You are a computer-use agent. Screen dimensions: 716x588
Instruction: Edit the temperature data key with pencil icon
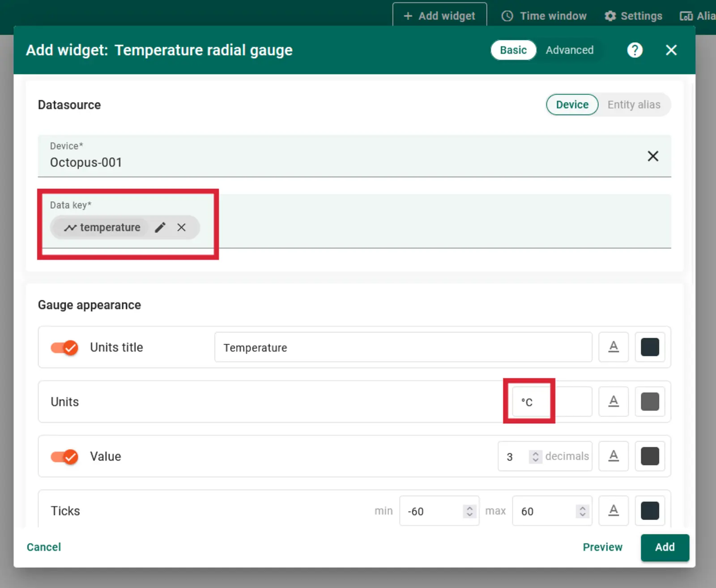coord(160,227)
